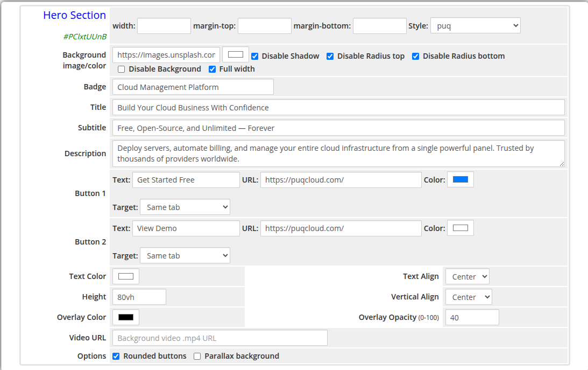Toggle the Disable Shadow checkbox

(x=255, y=57)
